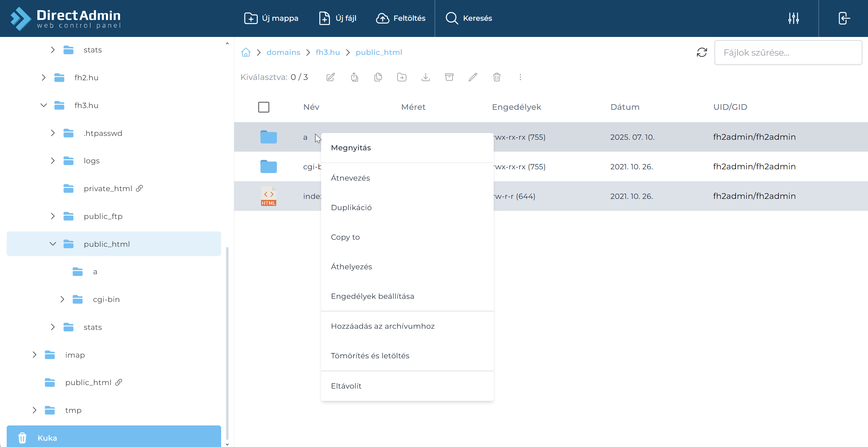Sort by Engedélyek column header
Image resolution: width=868 pixels, height=447 pixels.
click(517, 107)
